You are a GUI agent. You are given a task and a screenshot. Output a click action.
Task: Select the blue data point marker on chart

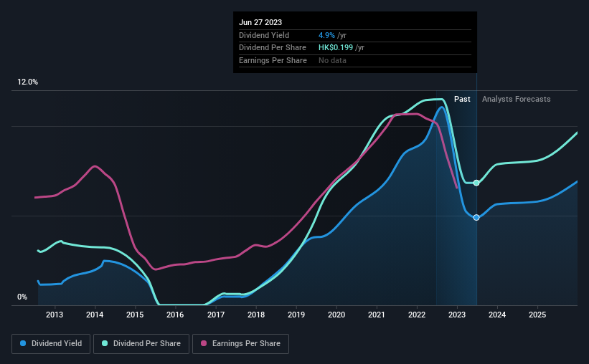[x=476, y=218]
